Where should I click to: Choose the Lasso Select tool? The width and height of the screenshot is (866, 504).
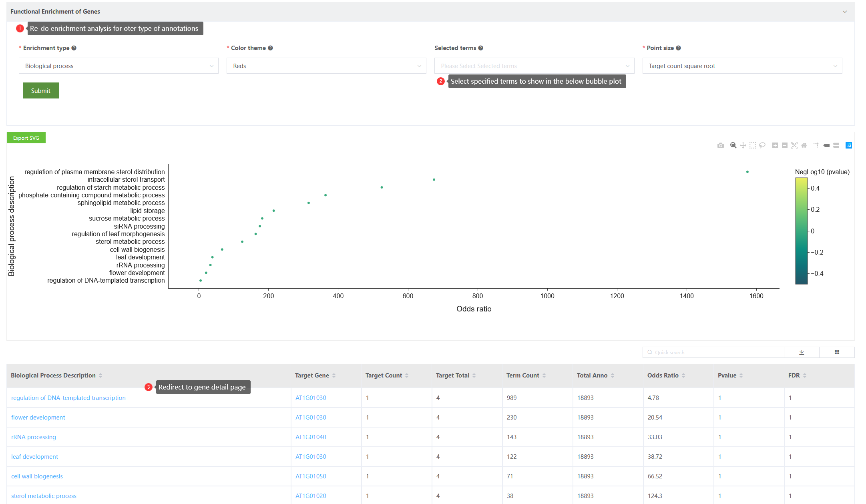click(762, 146)
